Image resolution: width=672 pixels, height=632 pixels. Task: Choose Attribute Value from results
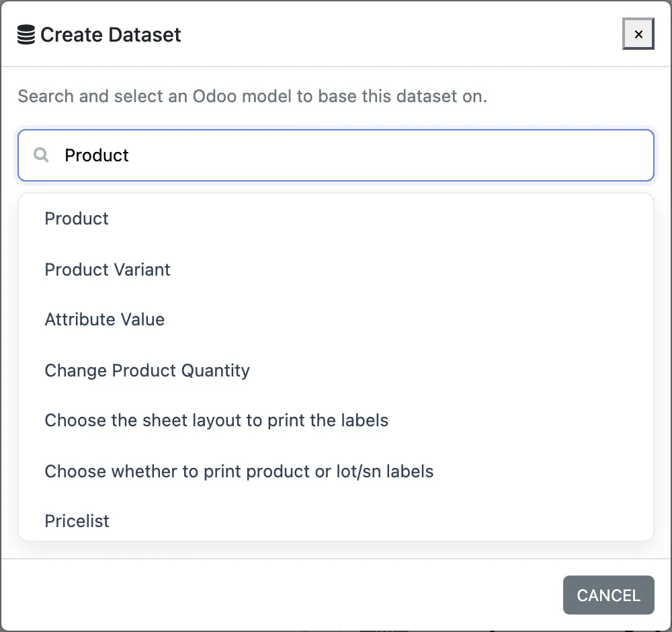335,319
